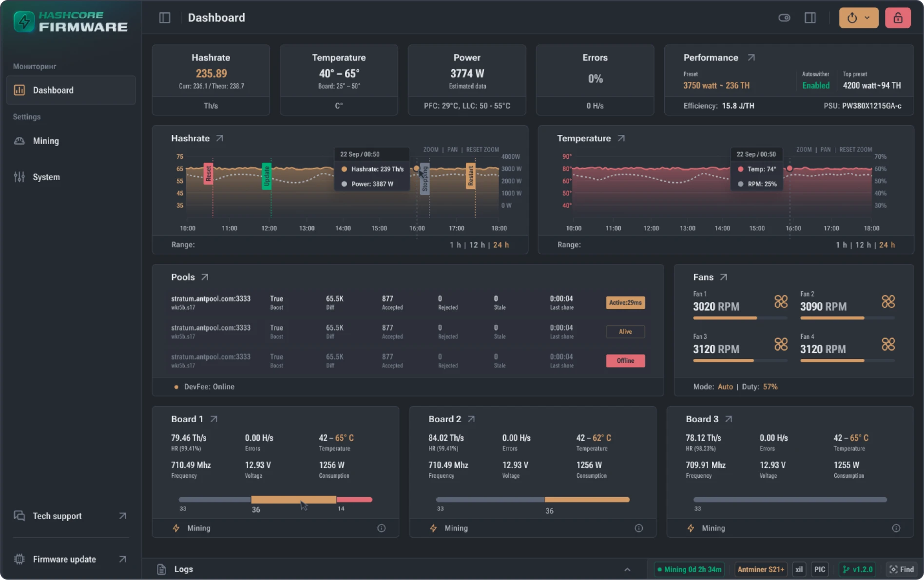This screenshot has height=580, width=924.
Task: Expand the Pools panel arrow icon
Action: point(205,277)
